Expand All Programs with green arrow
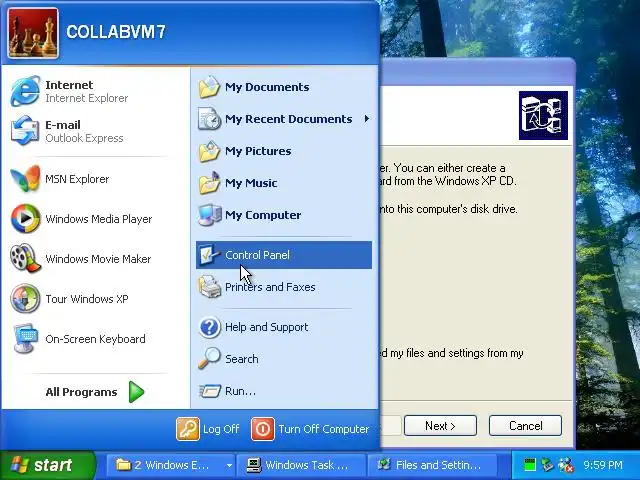 click(x=136, y=392)
